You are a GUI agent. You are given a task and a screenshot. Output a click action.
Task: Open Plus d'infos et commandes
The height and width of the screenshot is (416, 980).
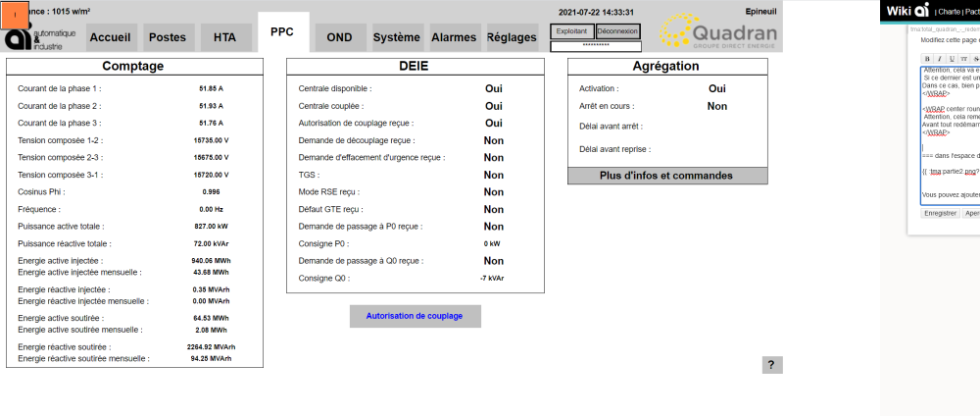(666, 176)
